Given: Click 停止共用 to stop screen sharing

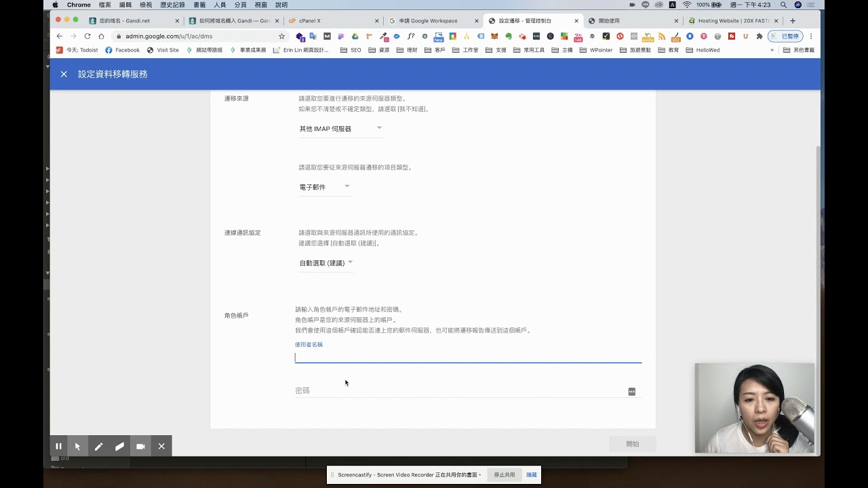Looking at the screenshot, I should click(504, 474).
